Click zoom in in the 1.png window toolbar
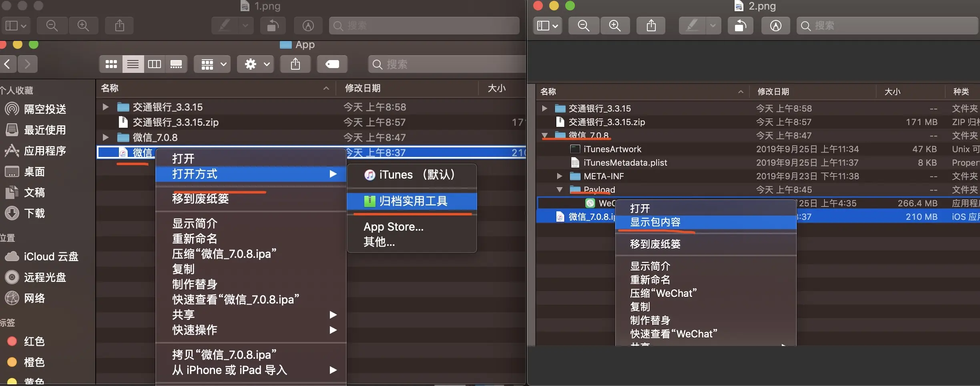Image resolution: width=980 pixels, height=386 pixels. pyautogui.click(x=83, y=26)
